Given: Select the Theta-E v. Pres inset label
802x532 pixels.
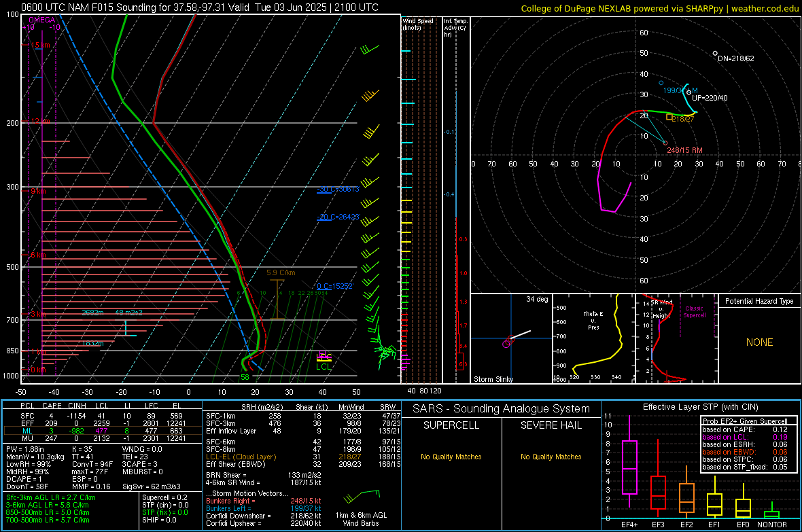Looking at the screenshot, I should (593, 320).
